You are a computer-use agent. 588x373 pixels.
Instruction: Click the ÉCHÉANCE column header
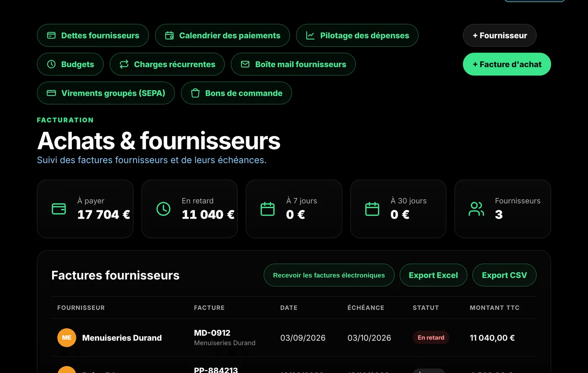[x=366, y=308]
